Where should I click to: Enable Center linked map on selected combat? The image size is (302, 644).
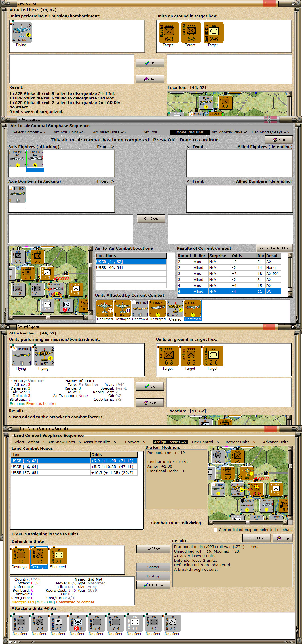coord(216,530)
